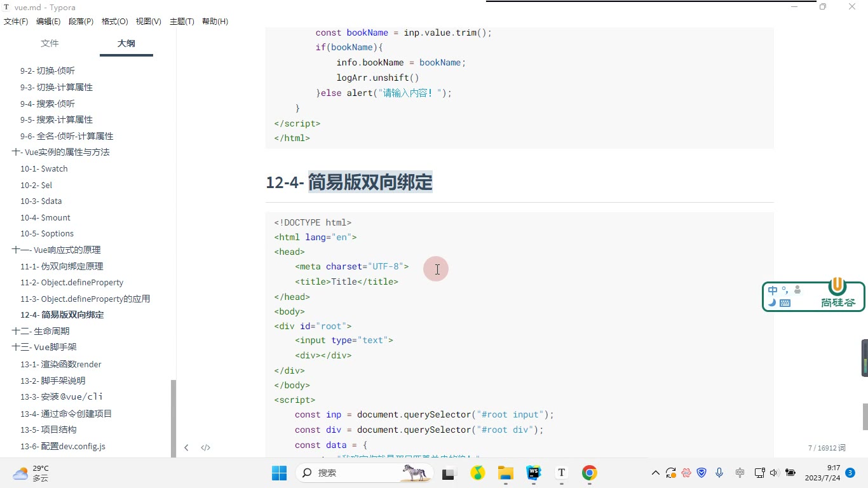Click the heading 12-4- 简易版双向绑定 in editor
868x488 pixels.
(x=349, y=182)
